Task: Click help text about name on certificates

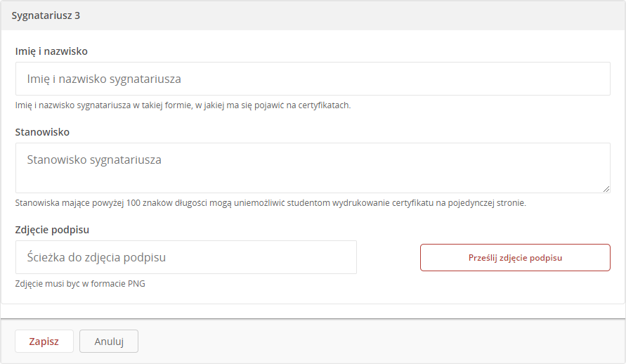Action: pyautogui.click(x=183, y=105)
